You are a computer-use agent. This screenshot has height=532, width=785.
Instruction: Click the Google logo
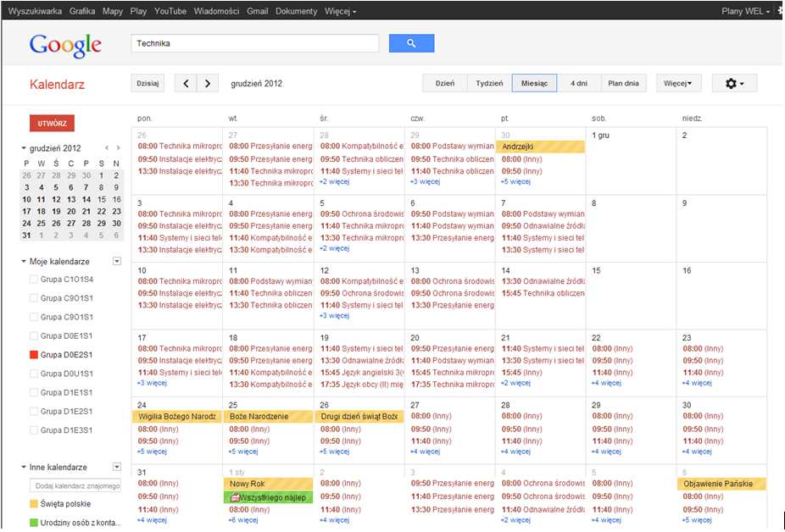pyautogui.click(x=65, y=46)
